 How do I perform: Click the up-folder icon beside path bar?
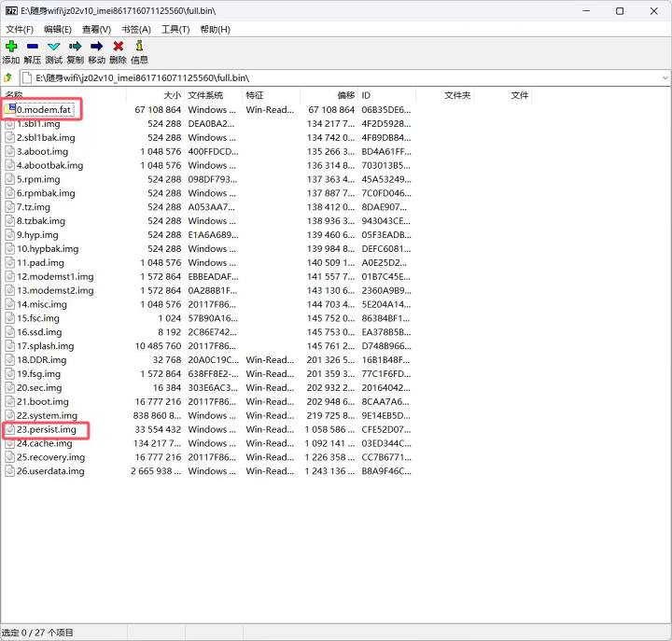coord(7,78)
